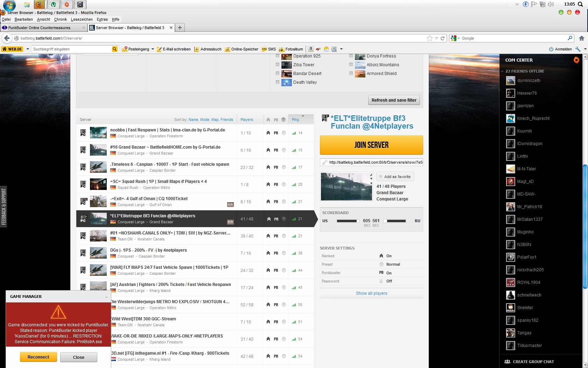
Task: Click the WEB.DE Suchbegriff eingeben field
Action: tap(72, 49)
